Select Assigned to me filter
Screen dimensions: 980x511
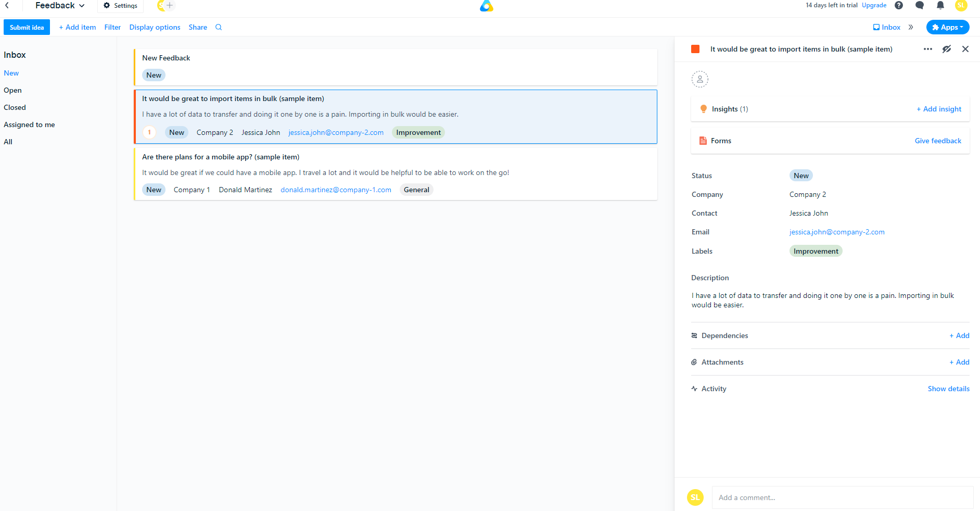coord(29,124)
